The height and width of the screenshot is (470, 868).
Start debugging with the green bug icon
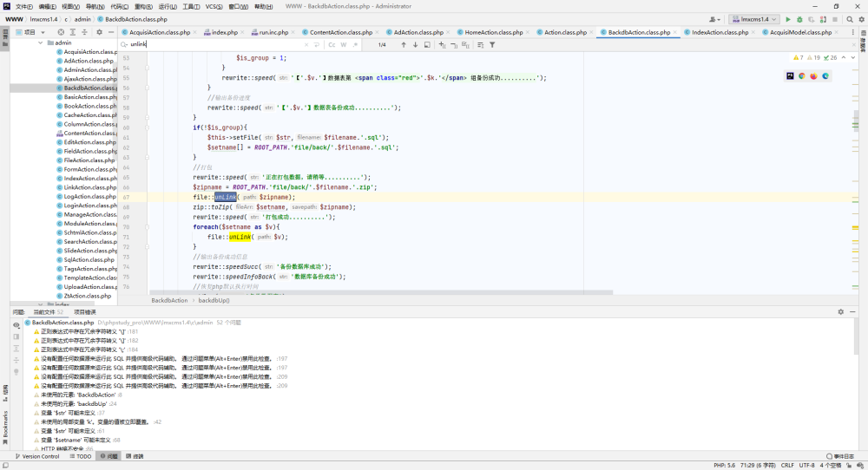799,19
